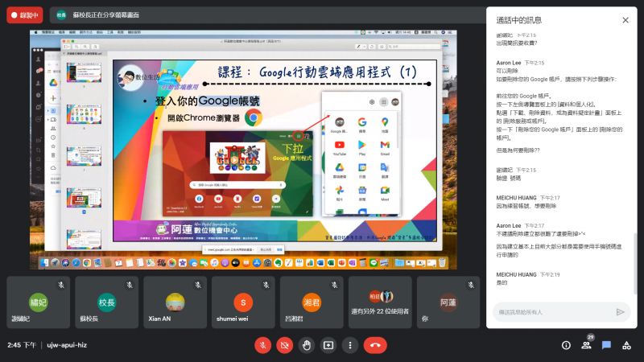
Task: Open meeting details info icon
Action: tap(566, 345)
